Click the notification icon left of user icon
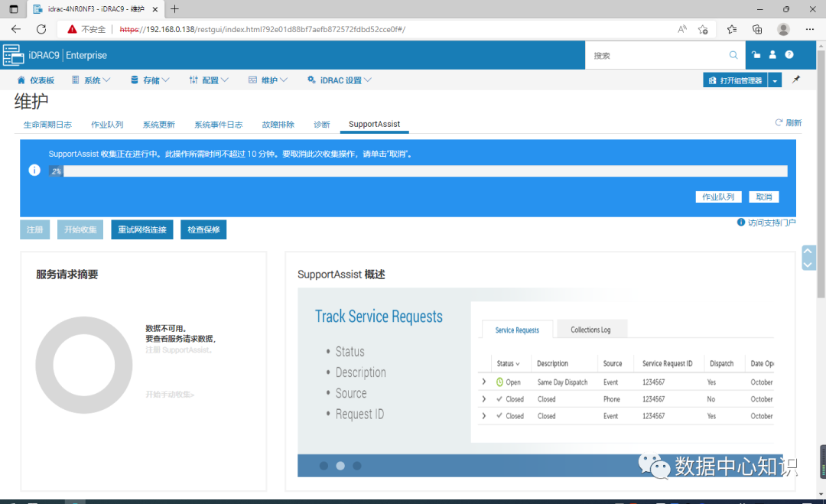The width and height of the screenshot is (826, 504). coord(756,55)
